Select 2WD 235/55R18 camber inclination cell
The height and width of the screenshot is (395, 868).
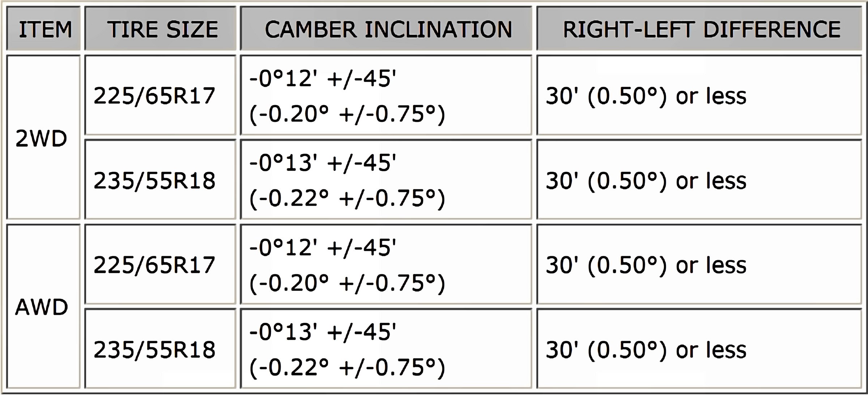[x=386, y=180]
